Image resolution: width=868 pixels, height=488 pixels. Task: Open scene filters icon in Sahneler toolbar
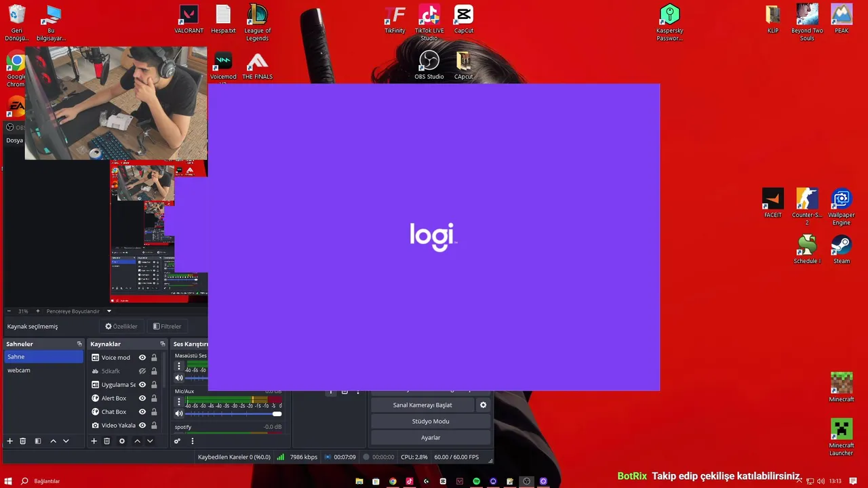click(38, 441)
